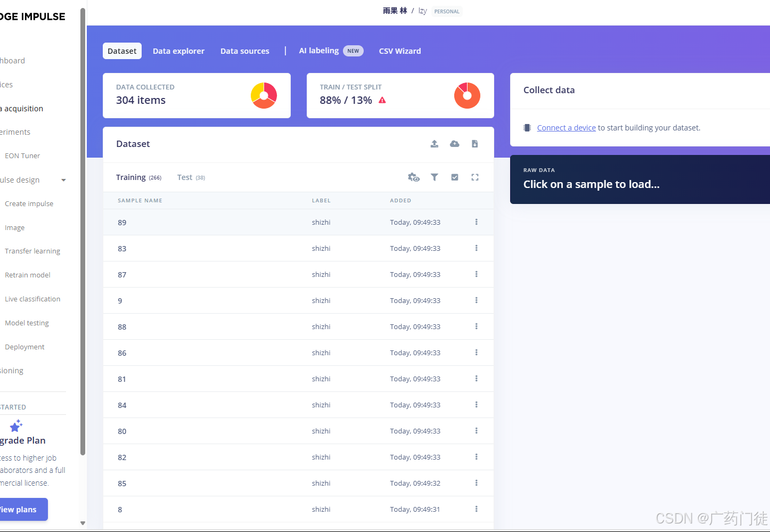Open Transfer learning in sidebar

click(x=32, y=251)
